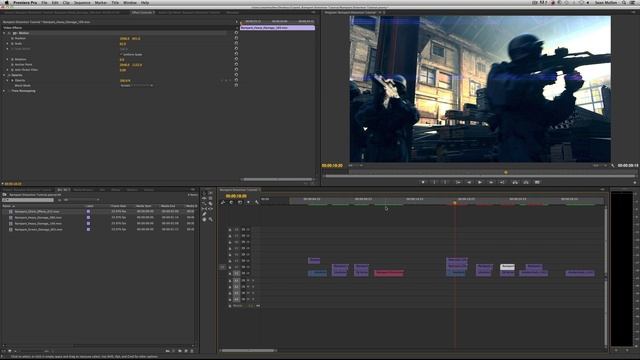The height and width of the screenshot is (360, 640).
Task: Open the Program Monitor button editor plus
Action: tap(635, 182)
